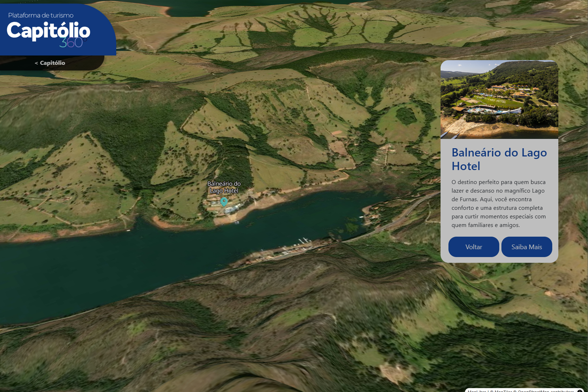
Task: Toggle the map attribution info icon
Action: 580,391
